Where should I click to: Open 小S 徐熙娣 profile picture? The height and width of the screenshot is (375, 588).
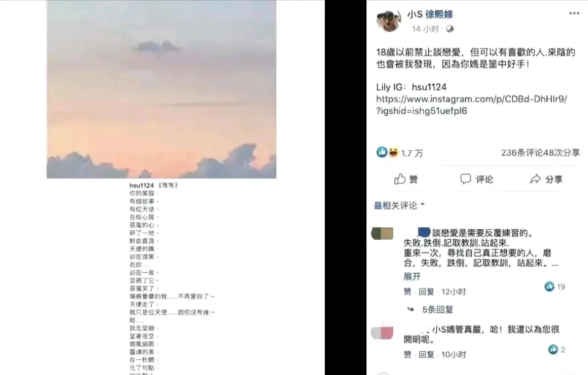[x=388, y=21]
